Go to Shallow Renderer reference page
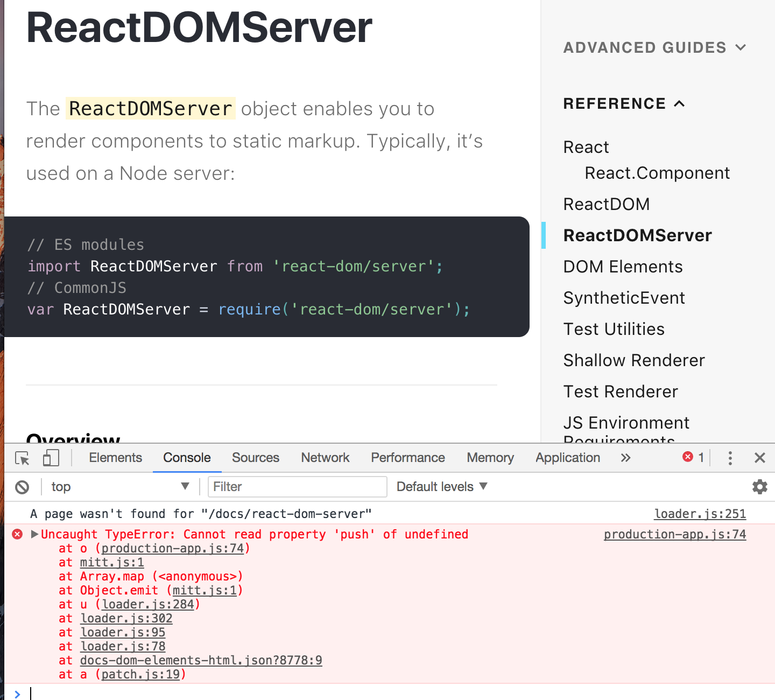The image size is (775, 700). pos(634,360)
